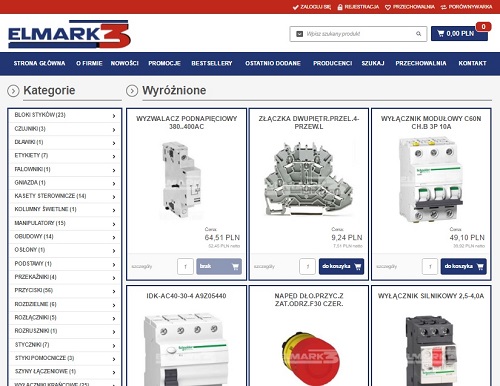Click the checkmark Zaloguj się icon

coord(295,7)
